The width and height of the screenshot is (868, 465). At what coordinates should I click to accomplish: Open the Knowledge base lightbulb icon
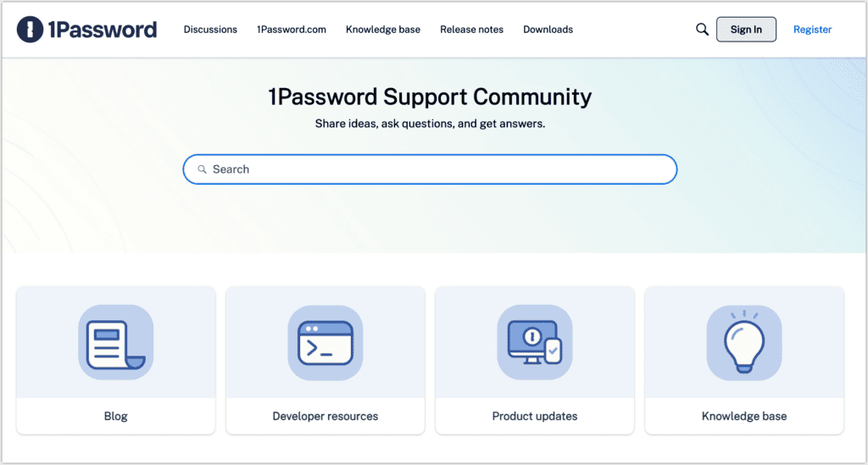pyautogui.click(x=744, y=342)
